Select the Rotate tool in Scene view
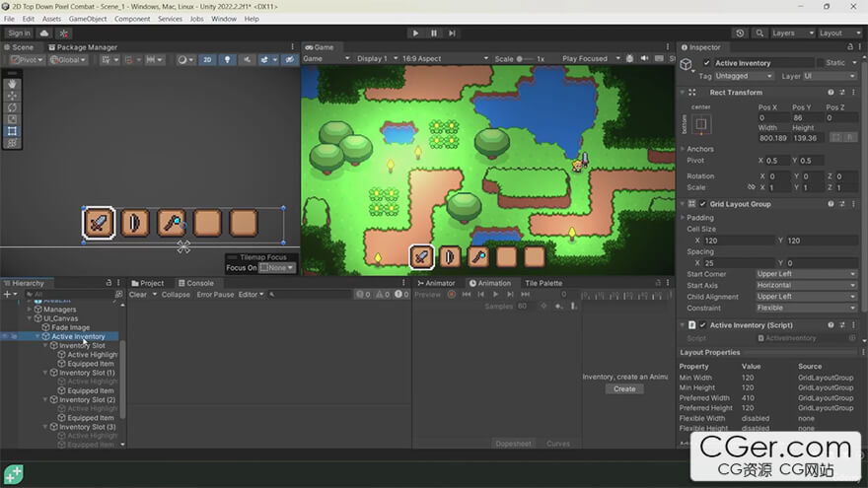This screenshot has width=868, height=488. 12,107
